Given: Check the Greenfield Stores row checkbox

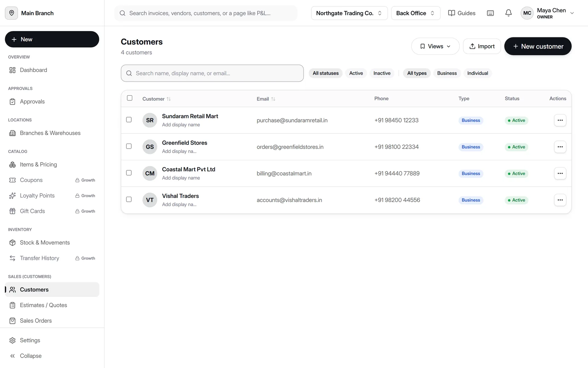Looking at the screenshot, I should point(129,146).
